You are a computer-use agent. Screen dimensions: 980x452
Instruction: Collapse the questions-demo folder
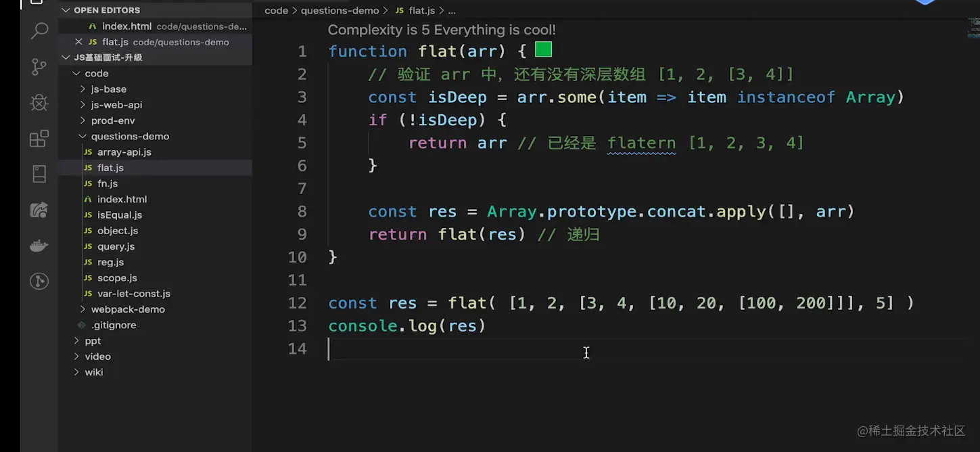point(83,136)
